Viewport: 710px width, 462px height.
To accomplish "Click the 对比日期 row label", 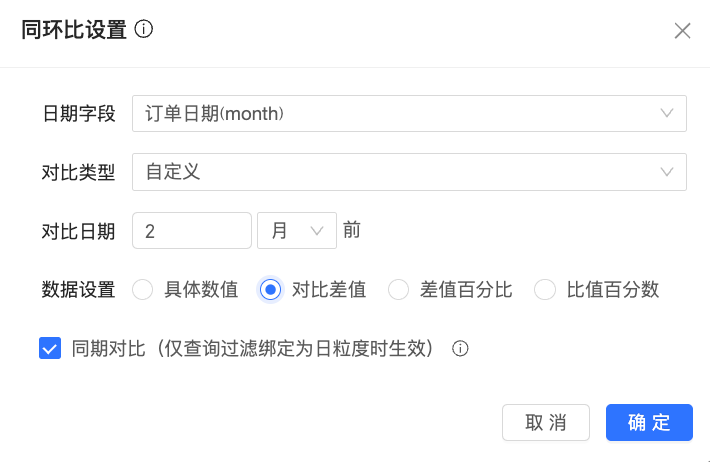I will pyautogui.click(x=78, y=231).
